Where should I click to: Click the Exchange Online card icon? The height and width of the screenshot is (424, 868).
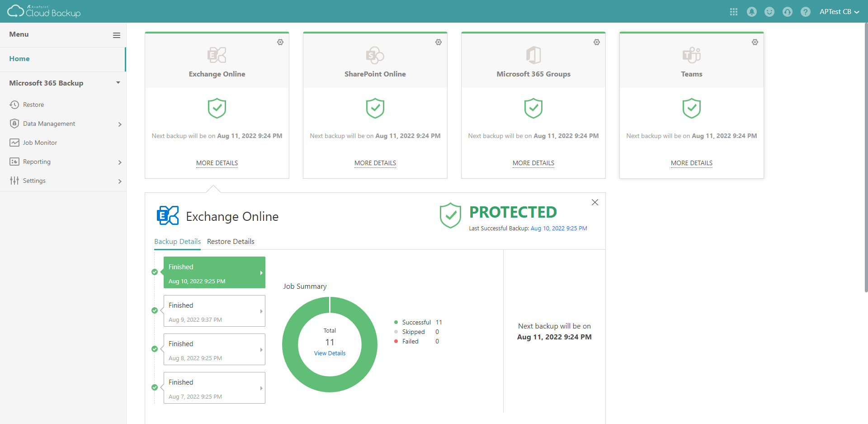[x=217, y=55]
